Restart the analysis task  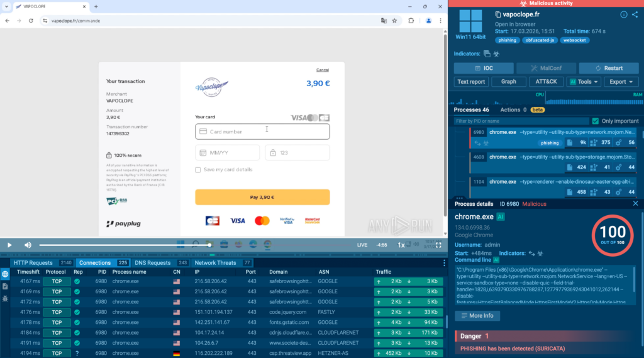tap(609, 68)
